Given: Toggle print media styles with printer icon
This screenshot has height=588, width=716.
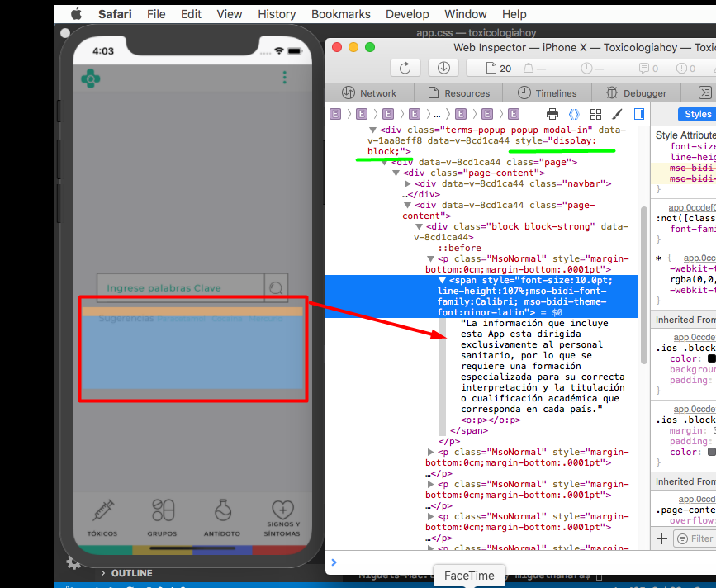Looking at the screenshot, I should pyautogui.click(x=552, y=114).
